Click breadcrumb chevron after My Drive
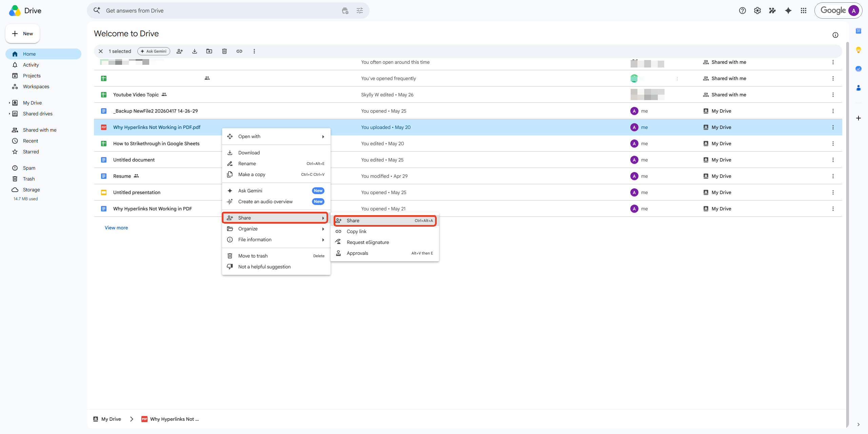 click(132, 419)
